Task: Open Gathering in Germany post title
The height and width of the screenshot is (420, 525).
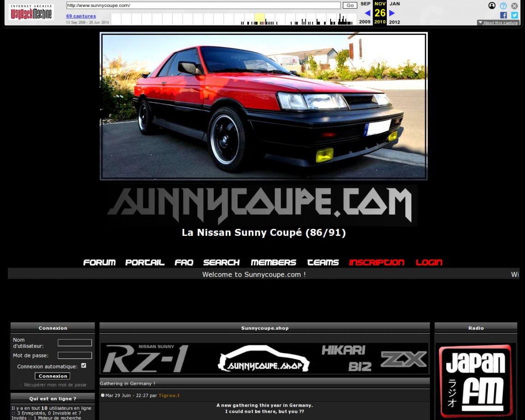Action: click(127, 384)
